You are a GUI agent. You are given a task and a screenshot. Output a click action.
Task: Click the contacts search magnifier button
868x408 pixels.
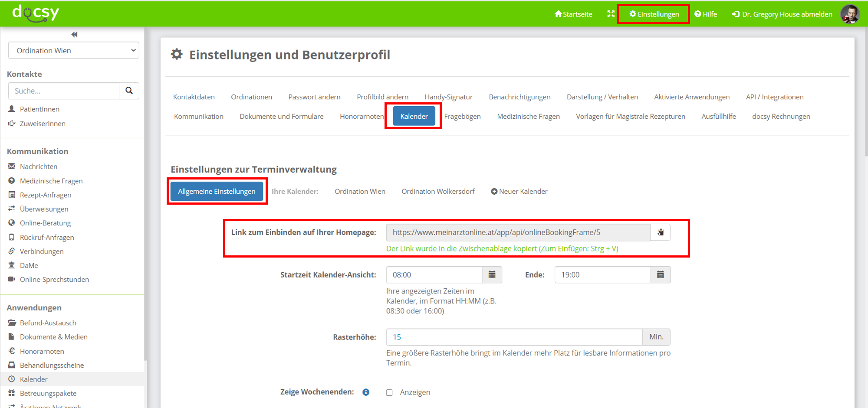129,91
